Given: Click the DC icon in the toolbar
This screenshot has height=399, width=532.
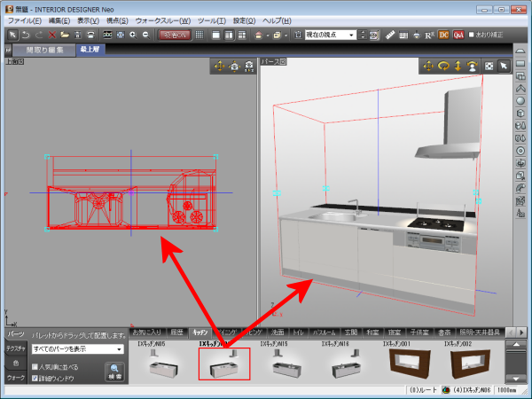Looking at the screenshot, I should [443, 35].
